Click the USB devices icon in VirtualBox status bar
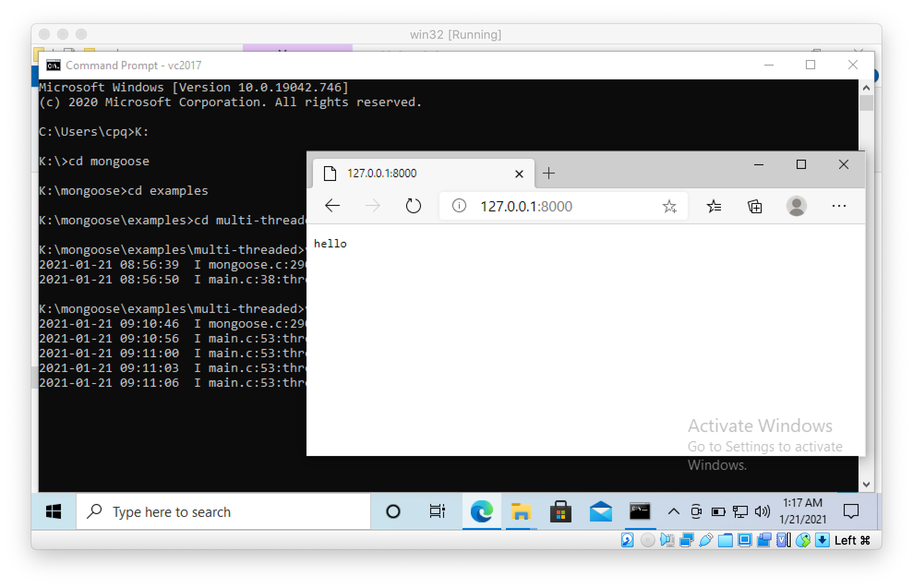Image resolution: width=913 pixels, height=588 pixels. tap(705, 540)
